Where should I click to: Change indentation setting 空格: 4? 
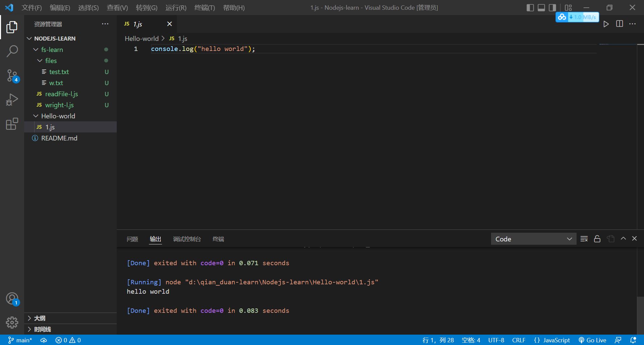click(x=471, y=340)
